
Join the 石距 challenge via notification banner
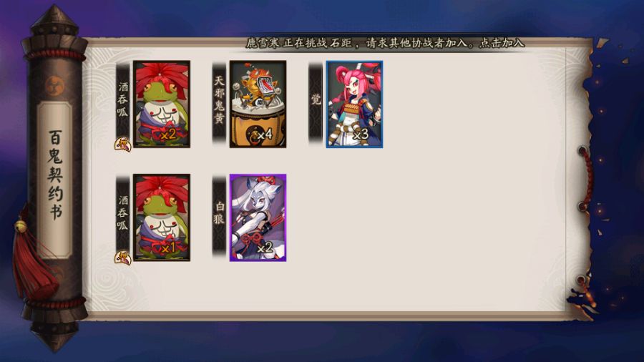pos(385,43)
